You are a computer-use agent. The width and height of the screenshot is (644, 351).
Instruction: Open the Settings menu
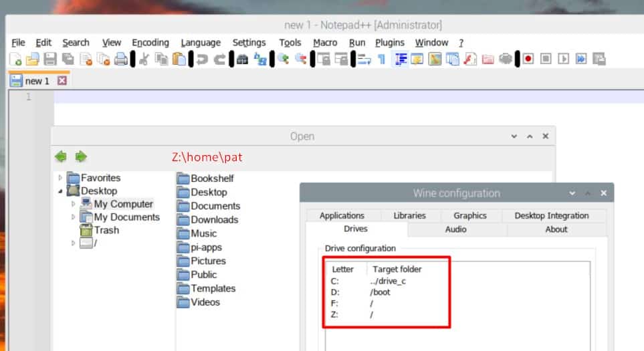point(249,43)
